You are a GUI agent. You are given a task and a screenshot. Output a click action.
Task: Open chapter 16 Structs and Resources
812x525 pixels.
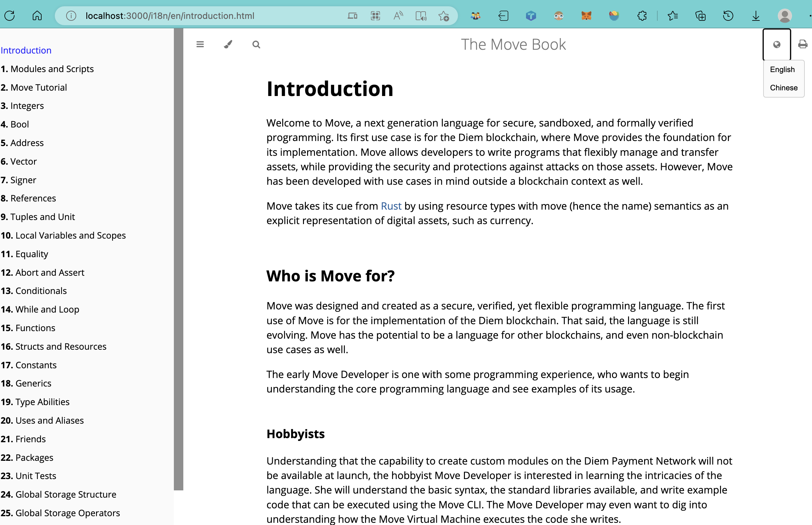click(61, 347)
